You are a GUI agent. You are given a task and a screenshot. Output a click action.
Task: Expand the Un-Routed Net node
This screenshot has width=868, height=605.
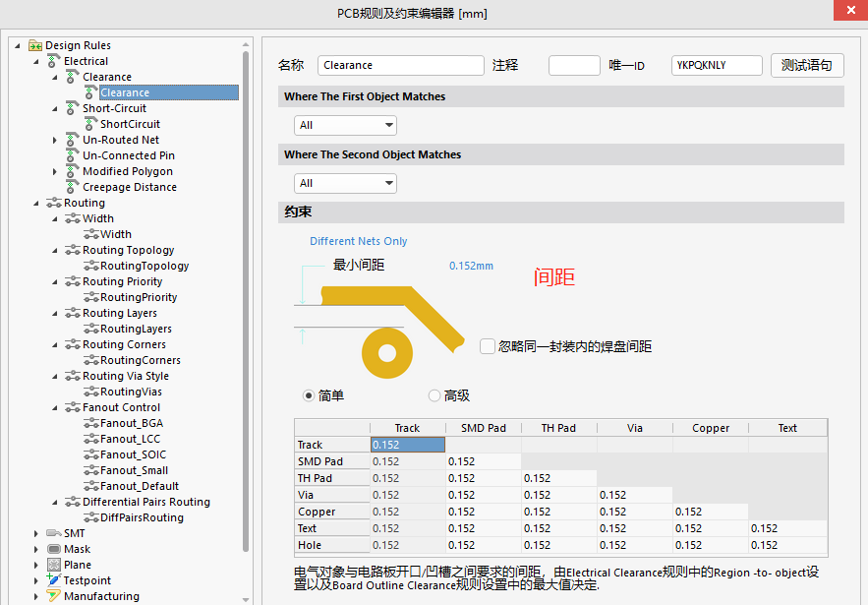54,140
